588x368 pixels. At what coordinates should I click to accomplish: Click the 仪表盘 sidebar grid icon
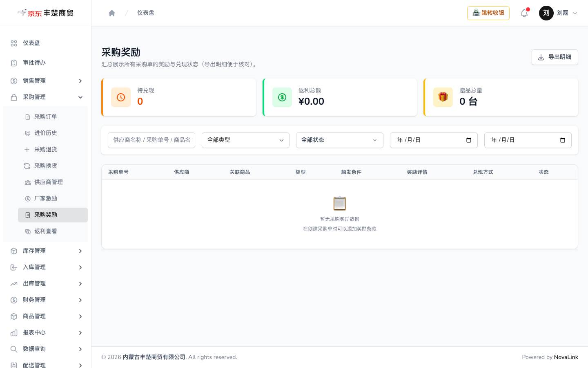tap(14, 43)
